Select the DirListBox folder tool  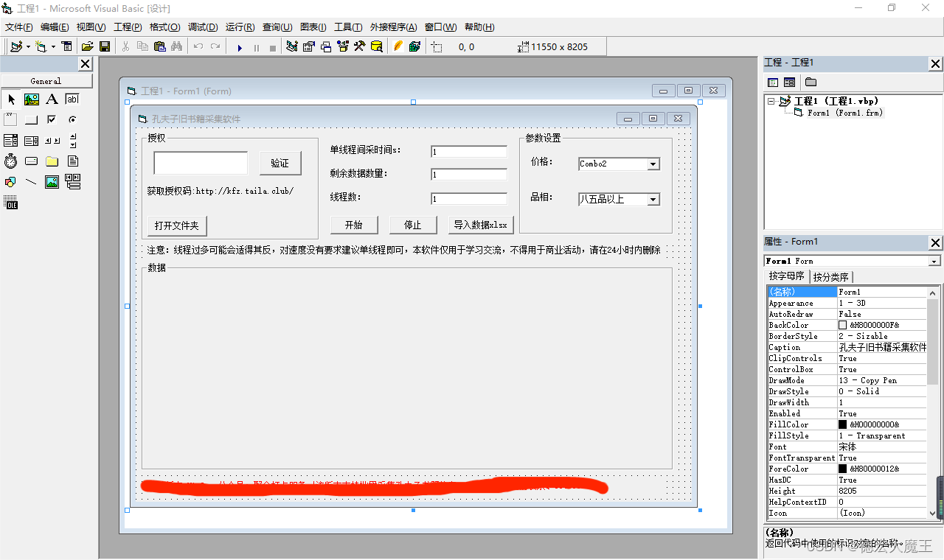click(52, 161)
